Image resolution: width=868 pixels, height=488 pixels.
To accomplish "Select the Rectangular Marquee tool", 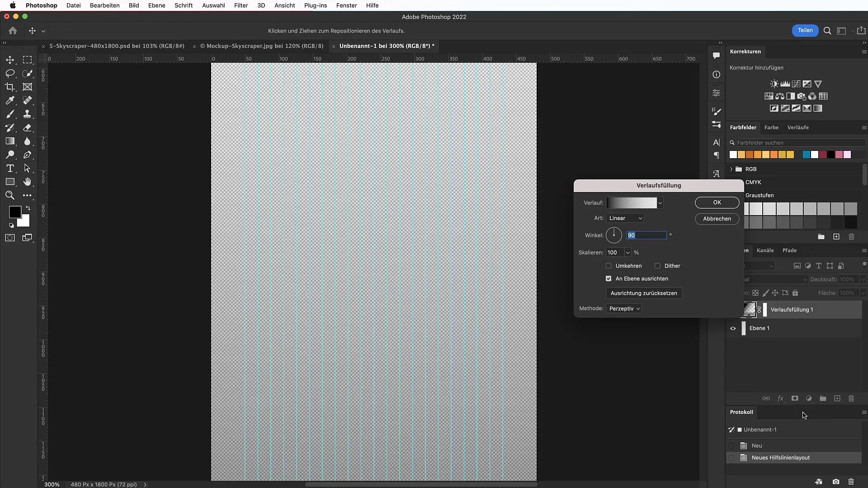I will [x=28, y=60].
